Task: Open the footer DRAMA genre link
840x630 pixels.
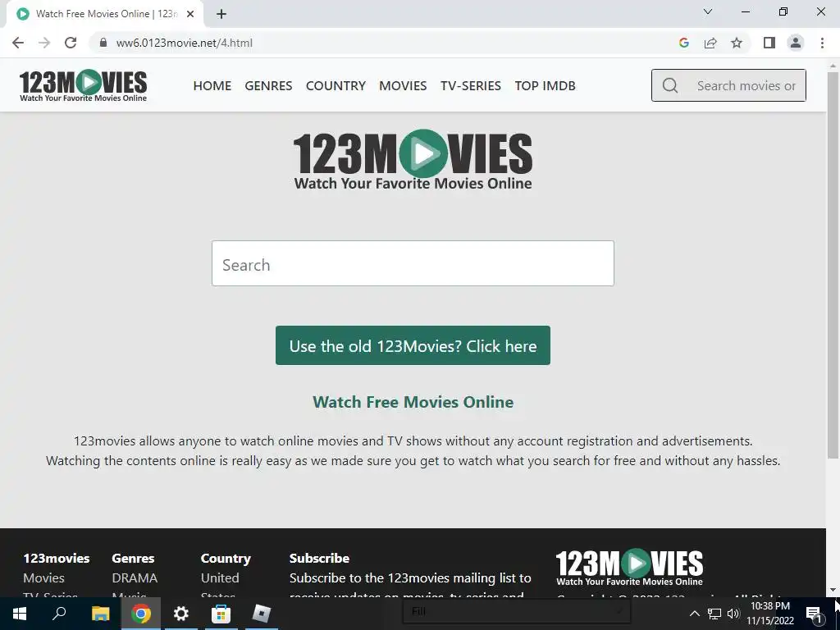Action: [x=135, y=578]
